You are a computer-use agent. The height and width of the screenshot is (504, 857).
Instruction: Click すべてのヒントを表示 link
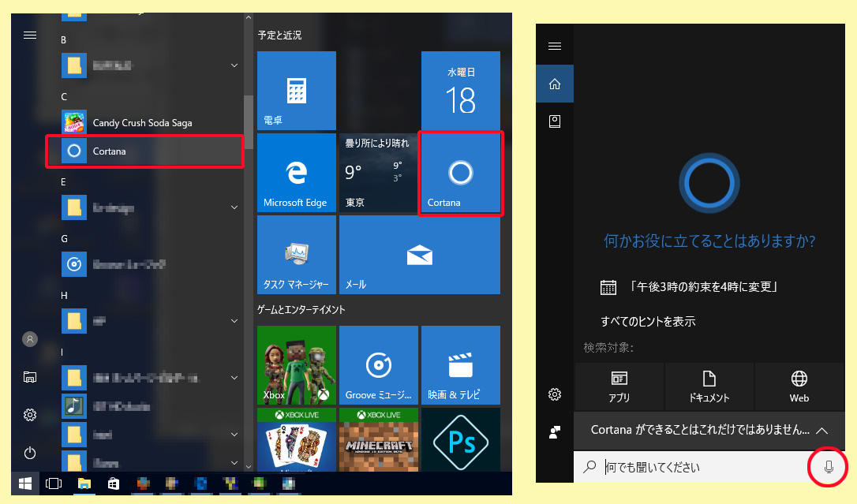click(x=648, y=322)
